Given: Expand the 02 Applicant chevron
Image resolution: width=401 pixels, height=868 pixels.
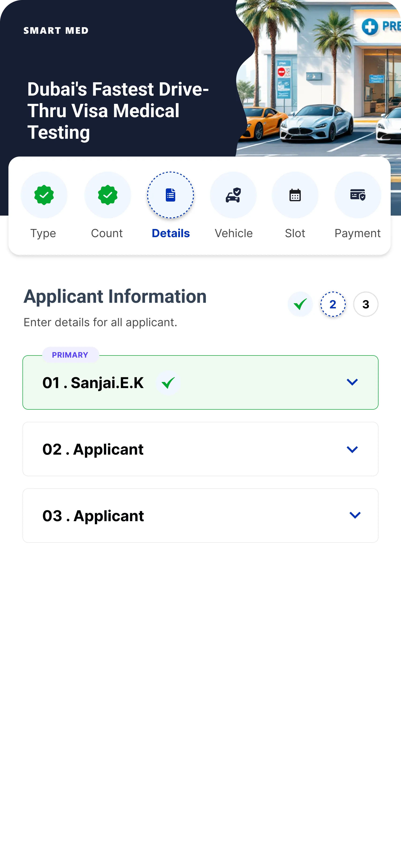Looking at the screenshot, I should point(352,449).
